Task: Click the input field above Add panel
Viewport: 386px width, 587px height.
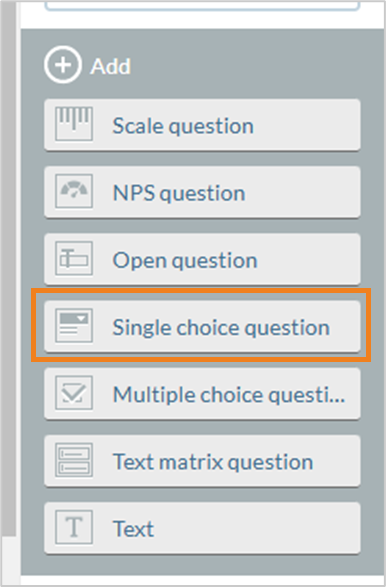Action: 202,5
